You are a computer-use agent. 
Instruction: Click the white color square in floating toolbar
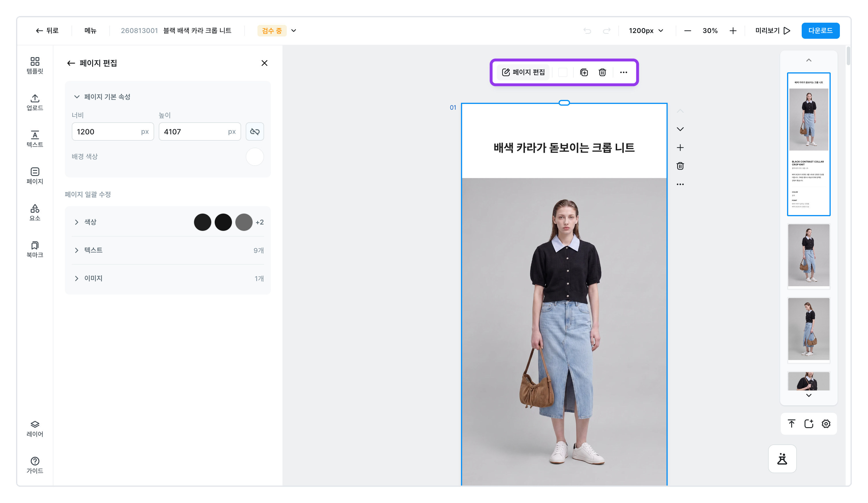click(563, 72)
